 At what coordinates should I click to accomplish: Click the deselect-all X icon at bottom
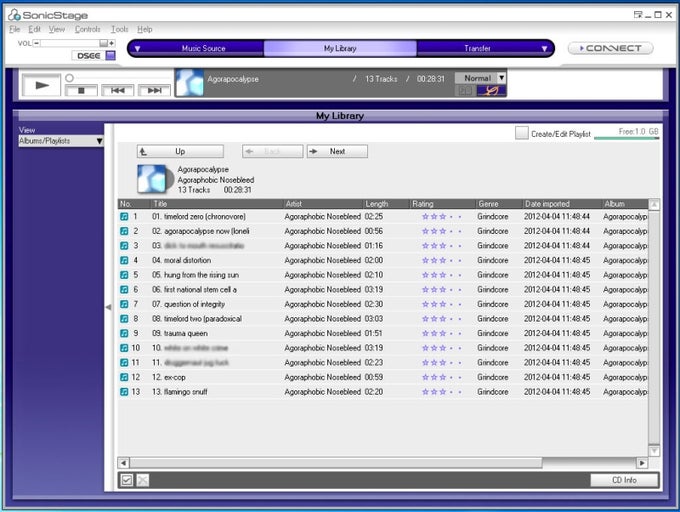click(x=142, y=480)
